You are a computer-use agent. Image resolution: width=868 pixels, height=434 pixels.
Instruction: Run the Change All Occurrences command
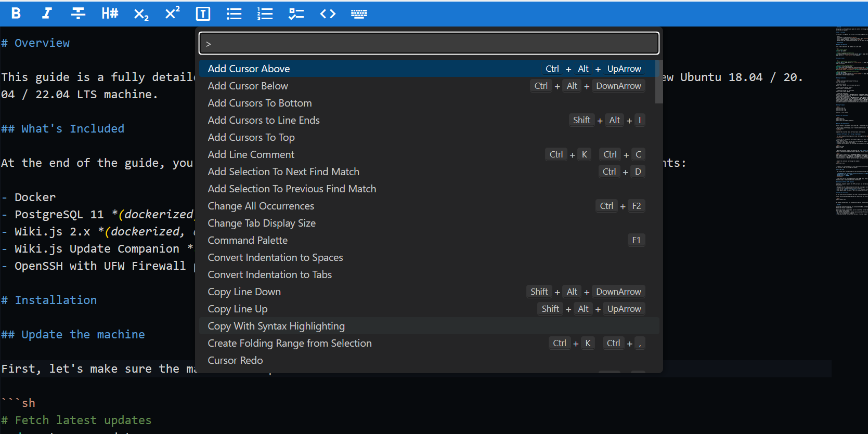(x=261, y=206)
